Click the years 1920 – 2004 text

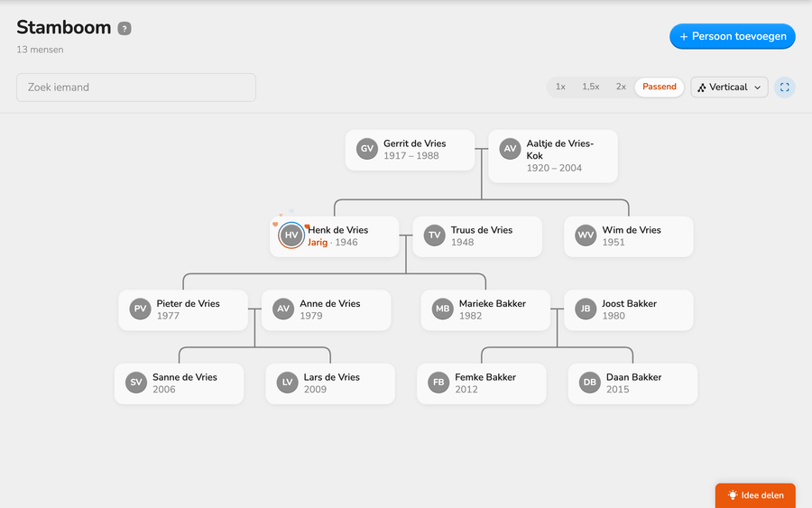tap(554, 169)
